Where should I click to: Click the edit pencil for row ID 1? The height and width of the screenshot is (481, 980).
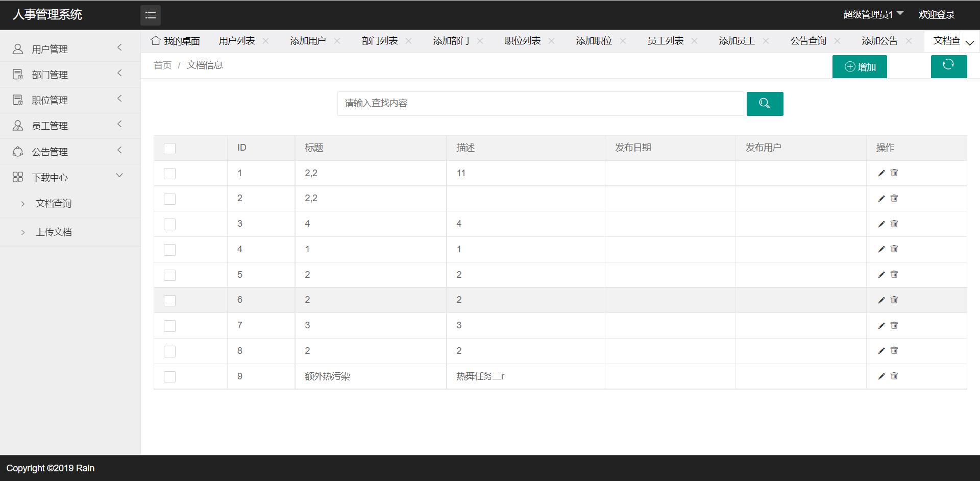pos(881,173)
